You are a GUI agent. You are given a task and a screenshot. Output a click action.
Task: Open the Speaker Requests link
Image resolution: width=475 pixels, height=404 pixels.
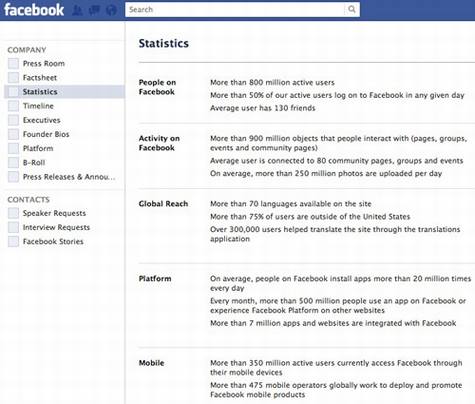click(54, 213)
